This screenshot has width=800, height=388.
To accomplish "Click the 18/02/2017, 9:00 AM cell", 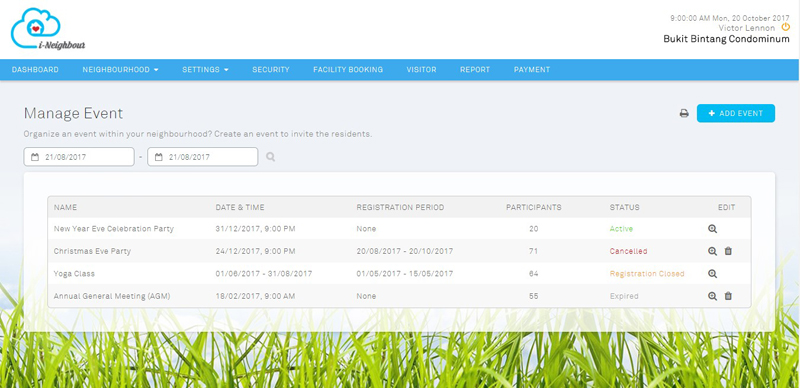I will coord(255,296).
